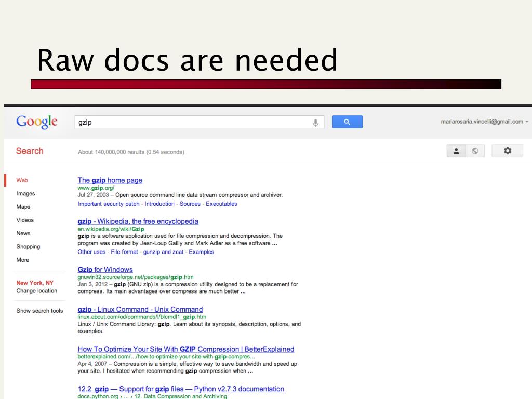
Task: Click the en.wikipedia.org/wiki/Gzip URL text
Action: click(x=111, y=229)
